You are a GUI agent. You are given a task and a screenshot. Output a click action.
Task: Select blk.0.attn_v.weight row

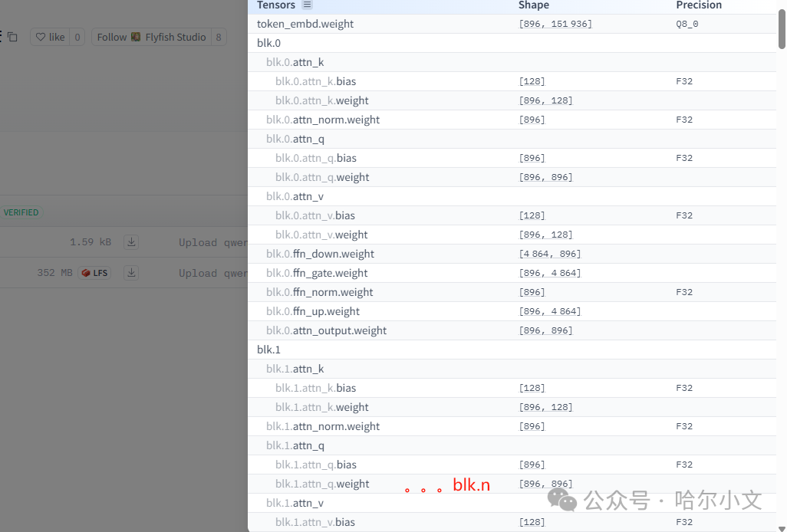(x=512, y=235)
